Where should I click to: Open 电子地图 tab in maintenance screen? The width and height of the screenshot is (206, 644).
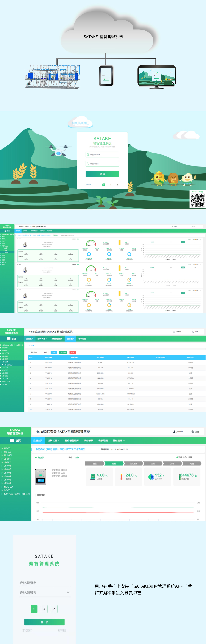pos(82,339)
